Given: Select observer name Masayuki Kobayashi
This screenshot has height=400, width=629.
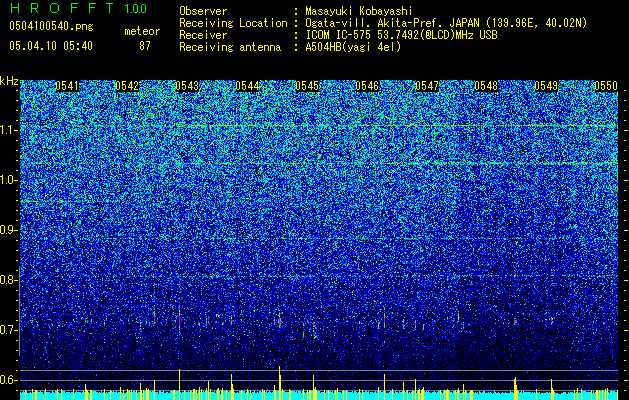Looking at the screenshot, I should [x=359, y=11].
